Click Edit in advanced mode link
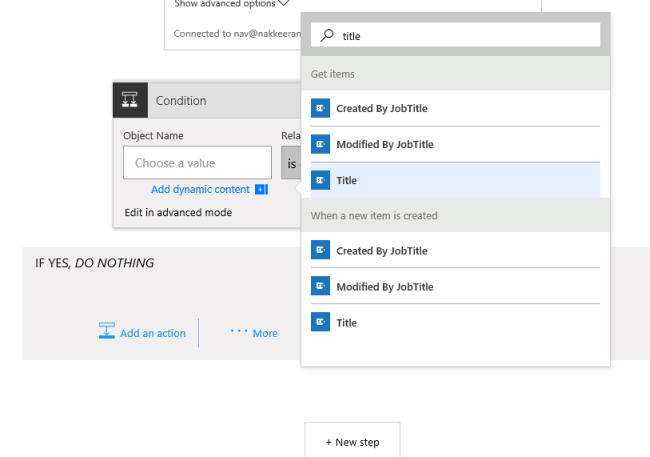This screenshot has height=457, width=650. coord(178,212)
